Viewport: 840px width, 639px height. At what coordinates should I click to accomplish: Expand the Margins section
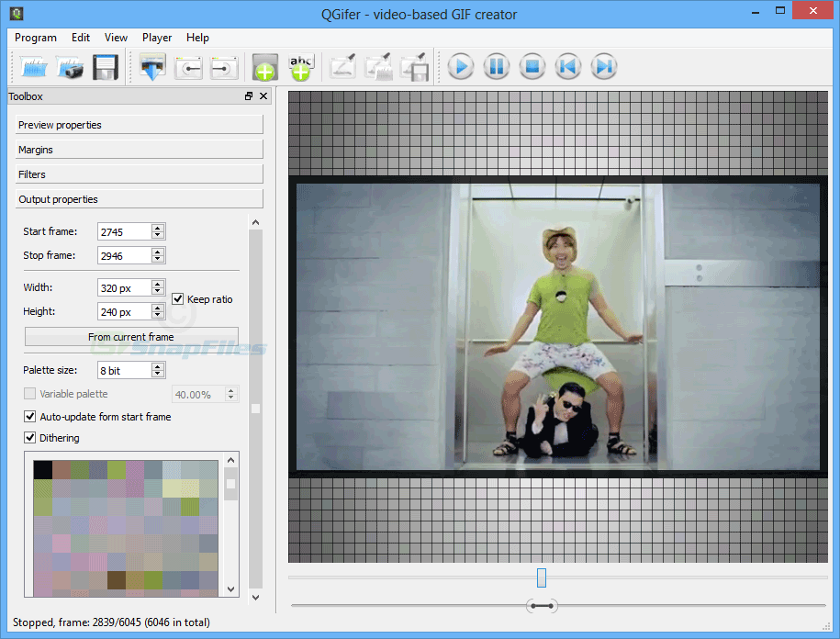140,150
